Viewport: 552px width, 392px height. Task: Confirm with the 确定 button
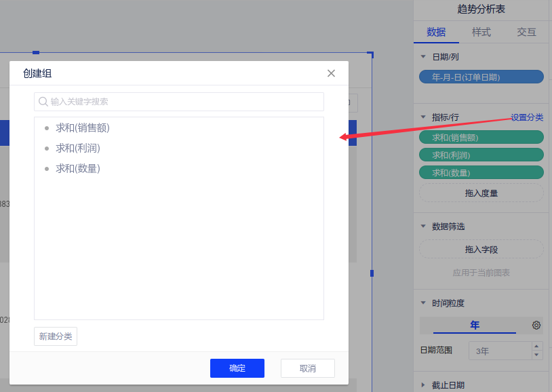237,368
